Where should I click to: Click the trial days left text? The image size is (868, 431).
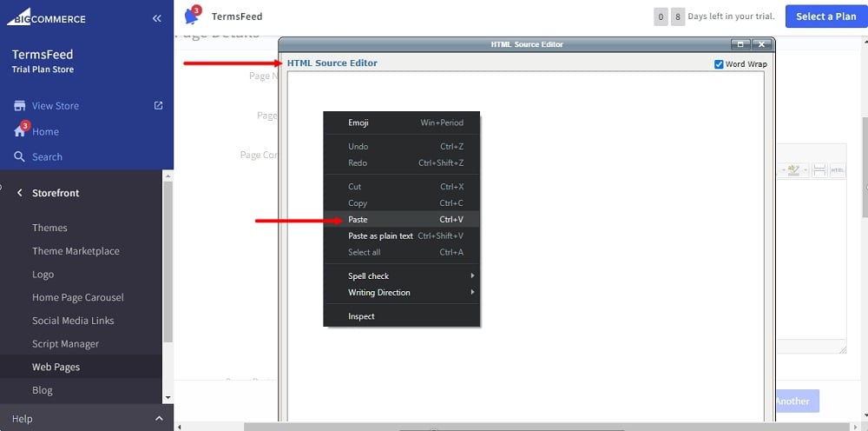click(731, 17)
